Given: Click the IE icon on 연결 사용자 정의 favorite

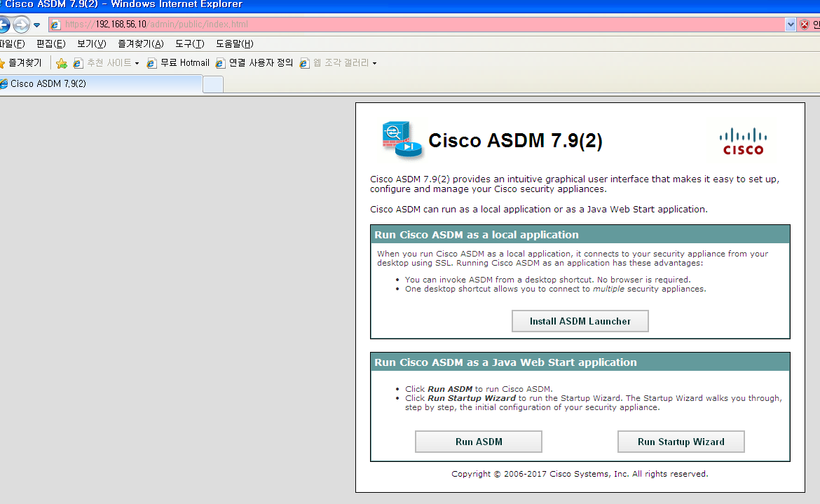Looking at the screenshot, I should [220, 63].
